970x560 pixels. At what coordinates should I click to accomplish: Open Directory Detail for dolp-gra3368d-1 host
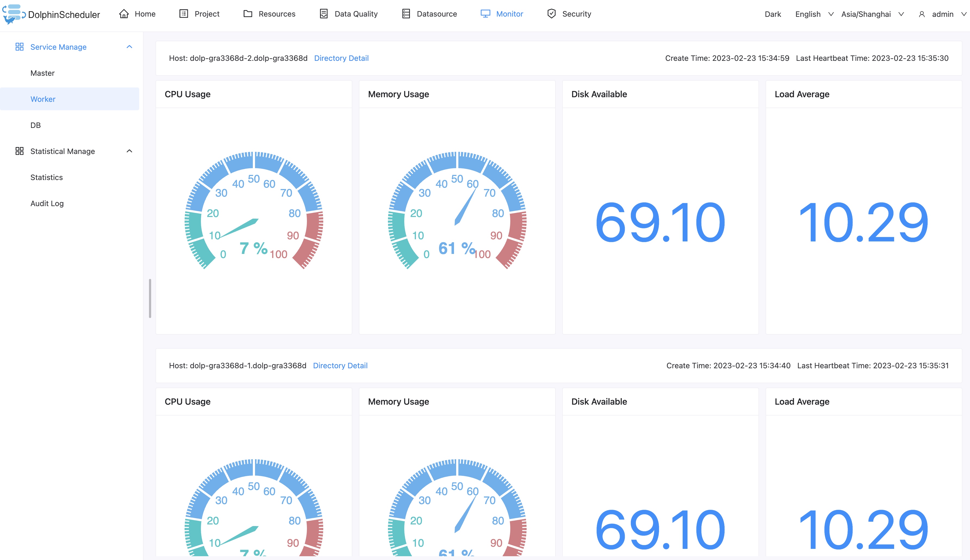(340, 365)
